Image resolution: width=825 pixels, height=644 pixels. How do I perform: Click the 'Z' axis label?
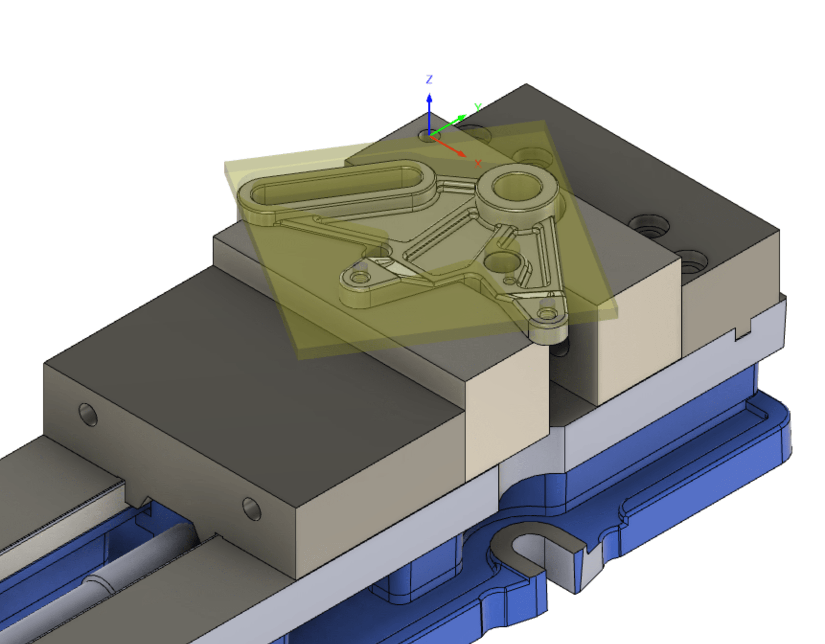(429, 79)
